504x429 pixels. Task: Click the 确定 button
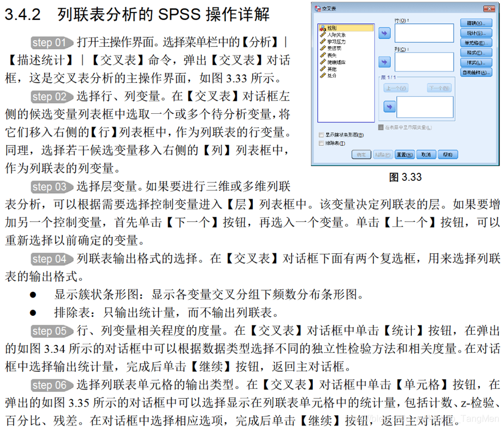362,155
